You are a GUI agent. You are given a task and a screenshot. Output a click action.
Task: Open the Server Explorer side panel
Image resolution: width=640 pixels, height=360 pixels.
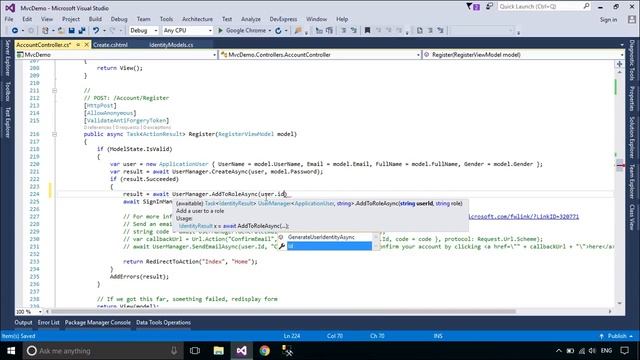7,58
